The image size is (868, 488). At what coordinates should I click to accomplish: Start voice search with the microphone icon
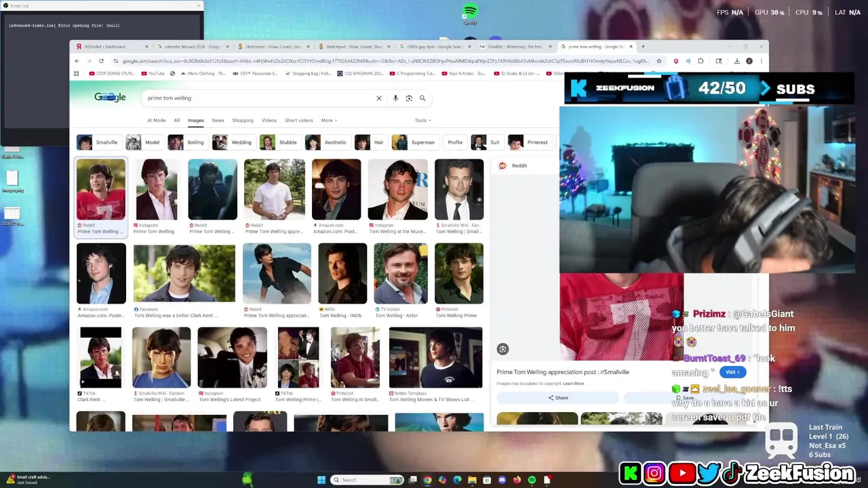(x=395, y=98)
